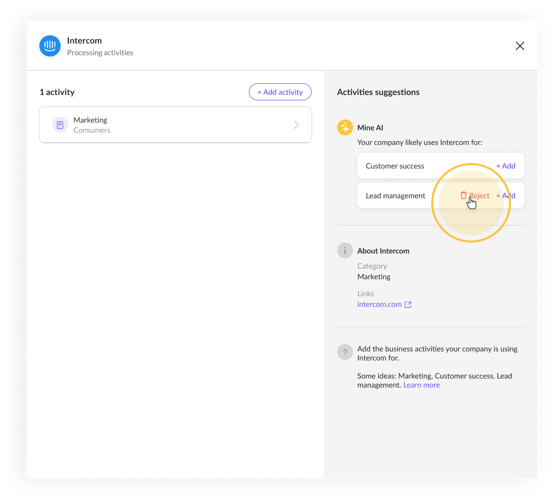Click the Activities suggestions heading
The image size is (553, 499).
378,92
